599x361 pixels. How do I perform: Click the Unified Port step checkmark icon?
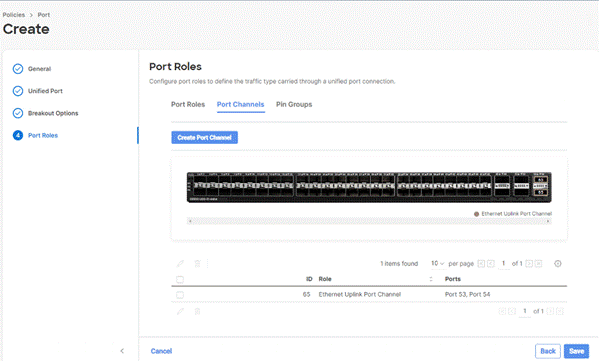pyautogui.click(x=18, y=91)
